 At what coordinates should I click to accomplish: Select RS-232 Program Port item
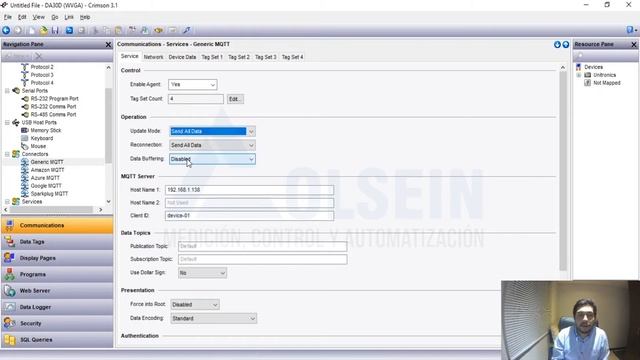point(54,99)
